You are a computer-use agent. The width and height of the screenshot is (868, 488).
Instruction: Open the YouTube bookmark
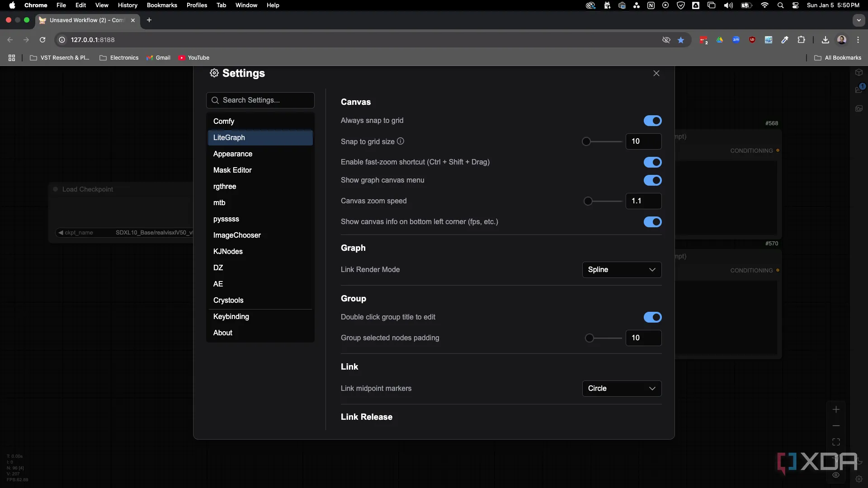(194, 58)
